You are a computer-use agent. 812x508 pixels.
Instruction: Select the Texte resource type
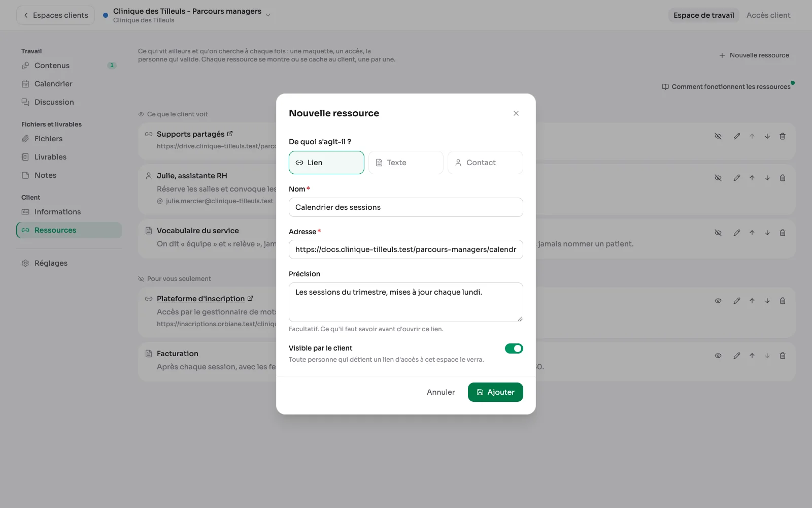pos(406,163)
